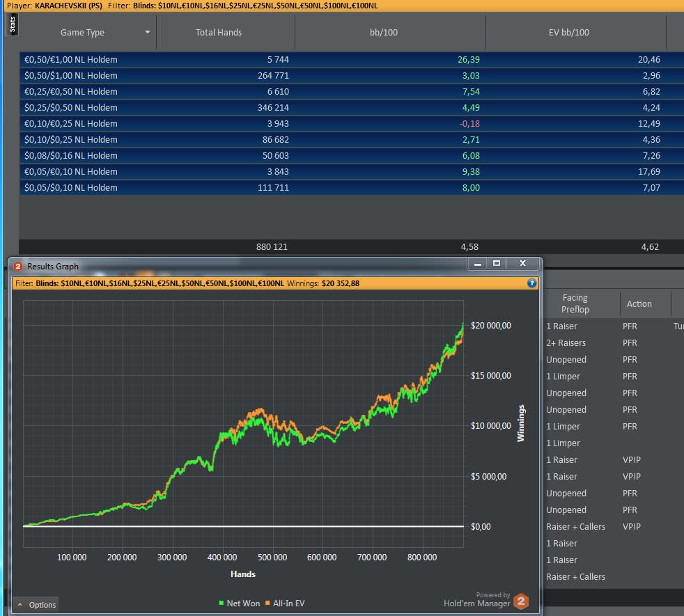Open the help question mark icon
This screenshot has width=684, height=616.
[x=531, y=283]
